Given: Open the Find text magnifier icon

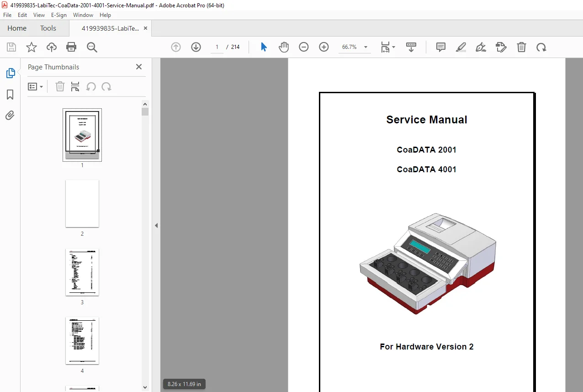Looking at the screenshot, I should click(92, 47).
